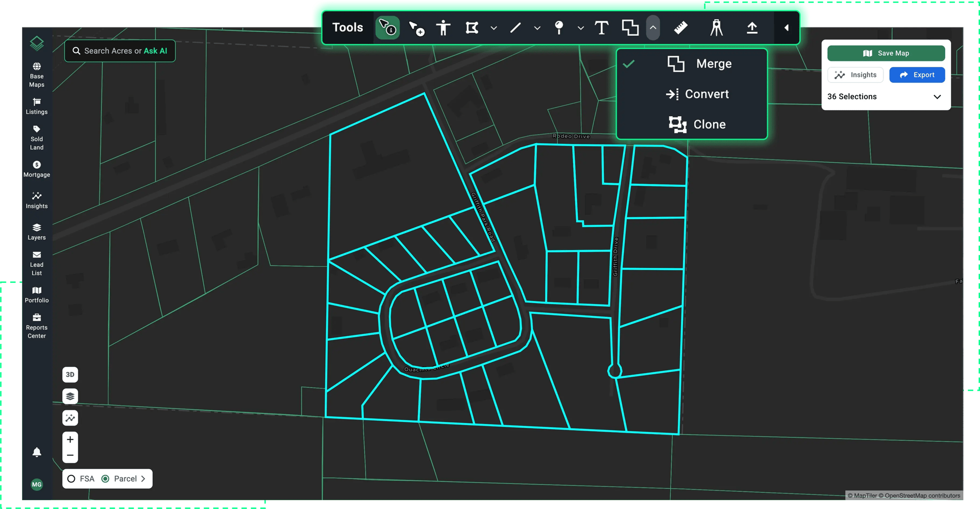Open Layers in sidebar
Viewport: 980px width, 509px height.
tap(37, 232)
